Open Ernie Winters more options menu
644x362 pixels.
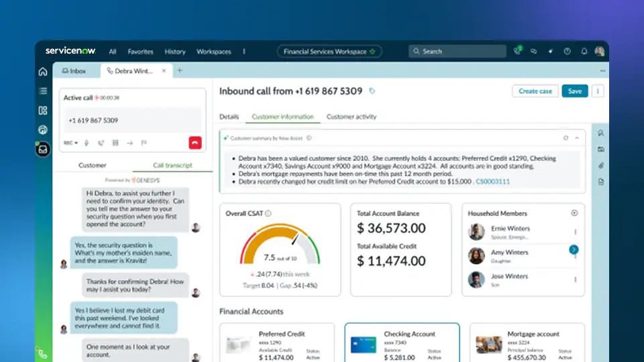(x=576, y=232)
